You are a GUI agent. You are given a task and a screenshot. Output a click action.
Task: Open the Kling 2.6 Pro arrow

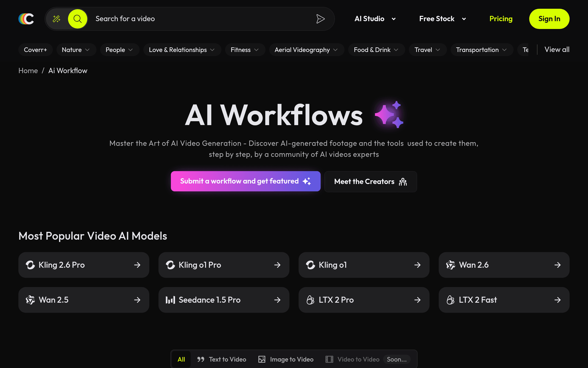coord(137,265)
